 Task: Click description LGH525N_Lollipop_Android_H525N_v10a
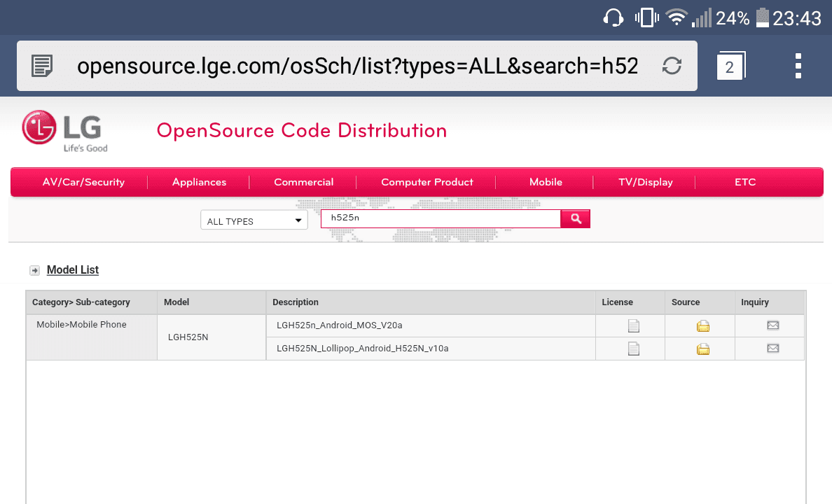(x=362, y=349)
